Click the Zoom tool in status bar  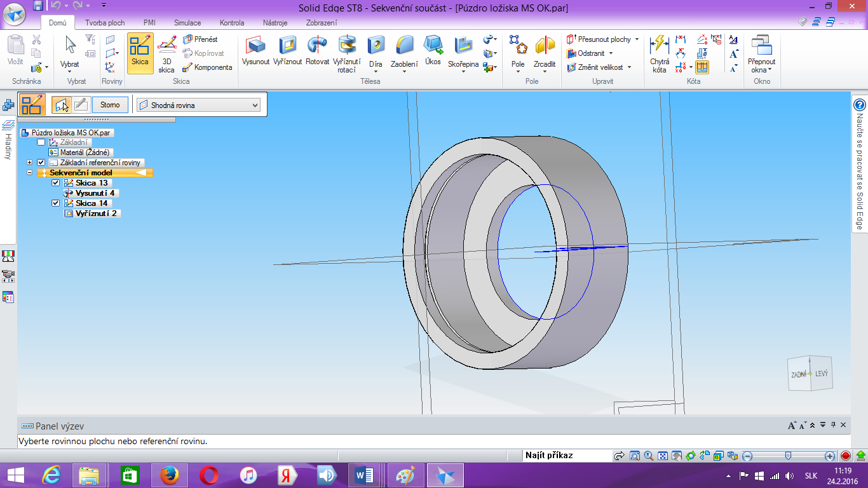(649, 456)
